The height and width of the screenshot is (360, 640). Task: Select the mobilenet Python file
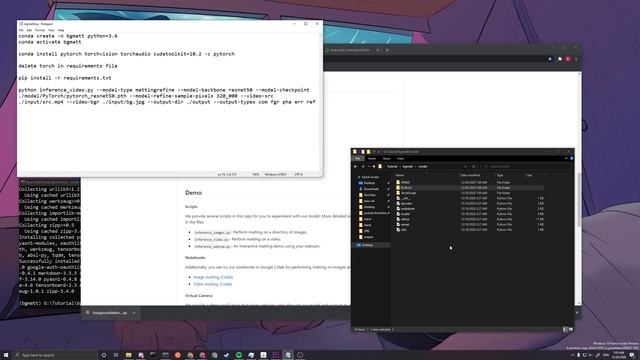point(407,209)
